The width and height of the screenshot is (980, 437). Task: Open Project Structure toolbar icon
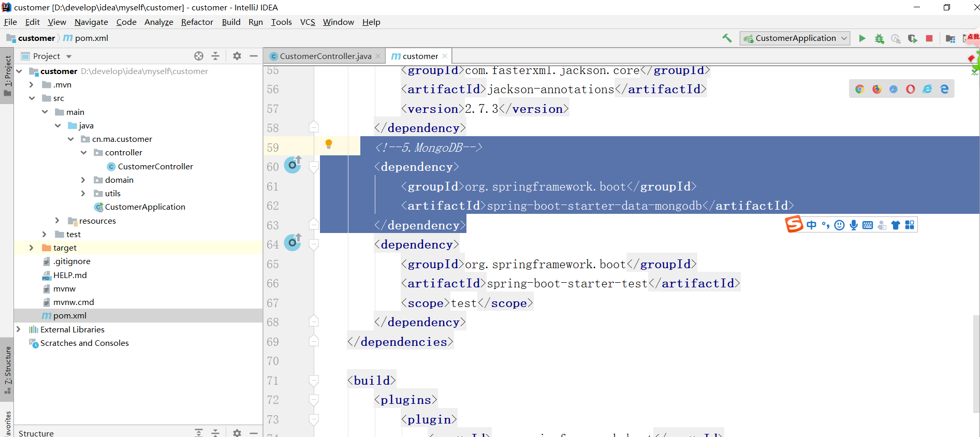950,38
